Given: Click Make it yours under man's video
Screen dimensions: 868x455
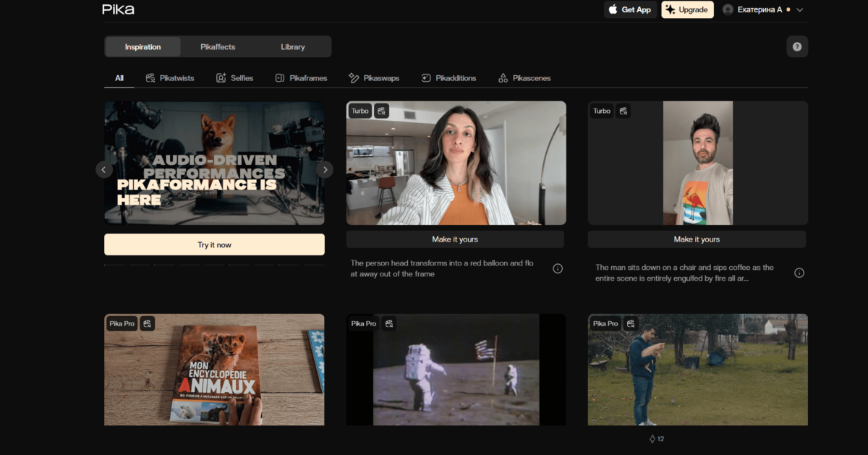Looking at the screenshot, I should coord(697,239).
